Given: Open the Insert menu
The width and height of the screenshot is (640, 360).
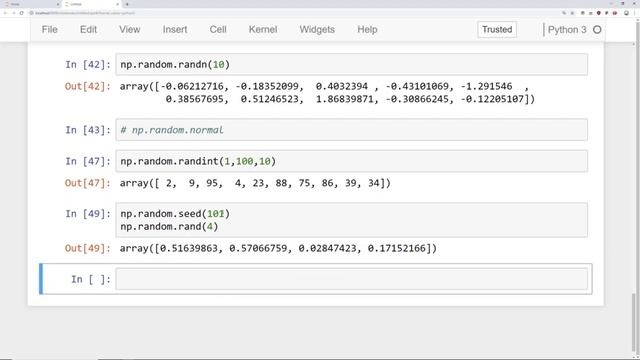Looking at the screenshot, I should click(x=175, y=29).
